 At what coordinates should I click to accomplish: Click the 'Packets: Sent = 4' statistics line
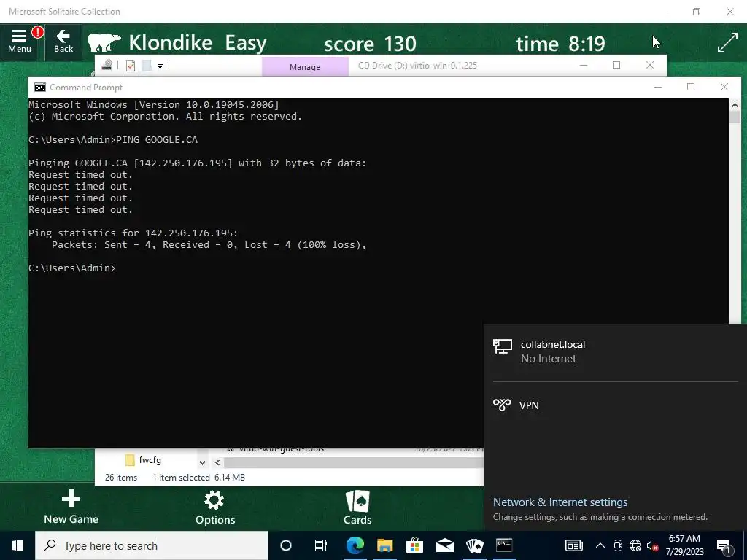click(x=209, y=245)
